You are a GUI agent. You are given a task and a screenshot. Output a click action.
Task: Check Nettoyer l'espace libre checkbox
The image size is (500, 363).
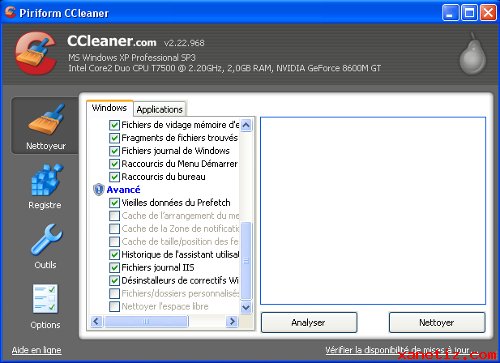[114, 306]
